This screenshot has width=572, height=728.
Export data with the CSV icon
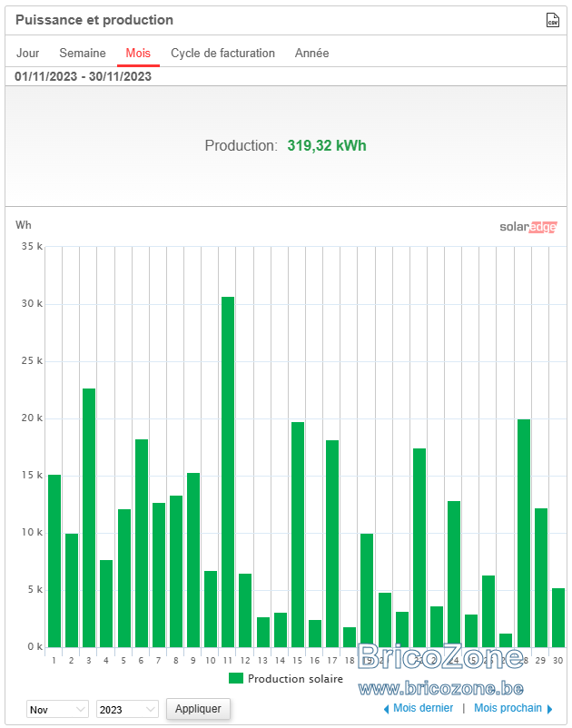[x=553, y=20]
